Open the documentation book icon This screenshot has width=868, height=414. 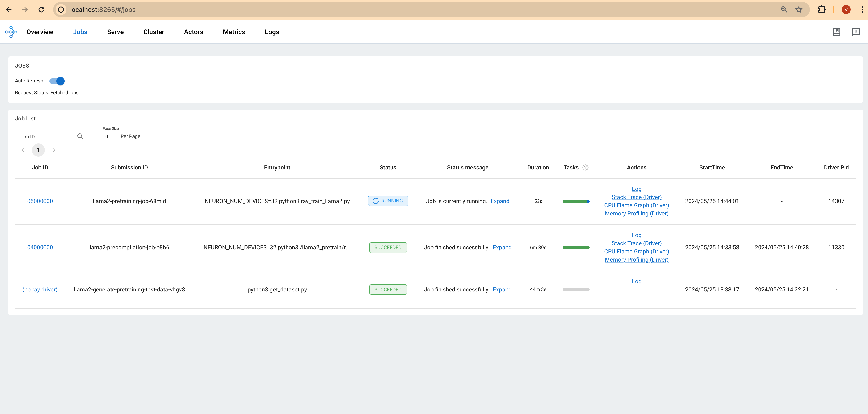click(836, 32)
